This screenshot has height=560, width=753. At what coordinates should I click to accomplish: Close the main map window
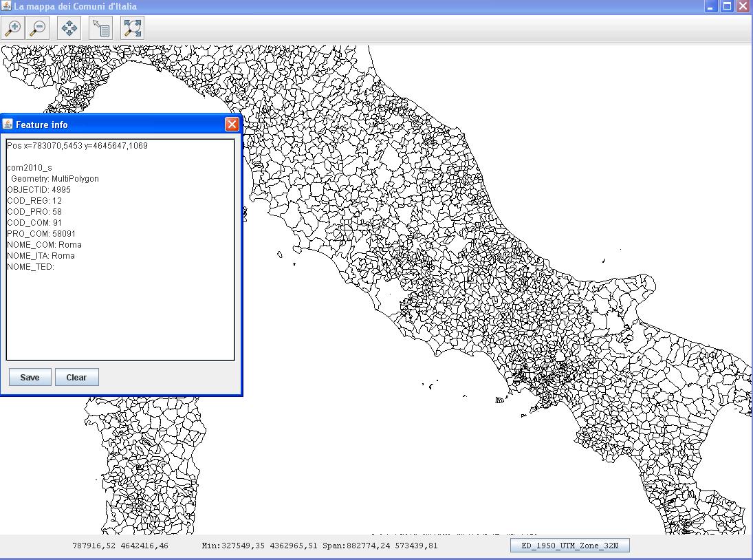743,6
